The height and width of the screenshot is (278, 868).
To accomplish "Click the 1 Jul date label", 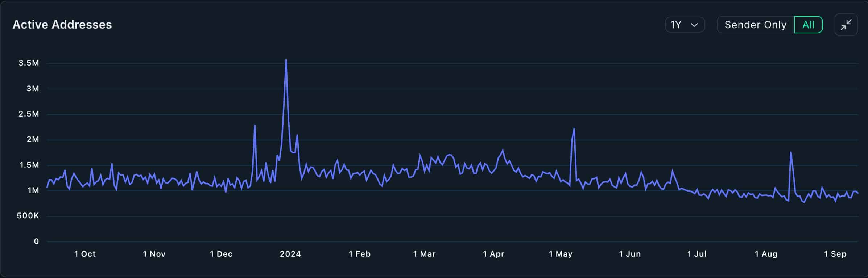I will (x=697, y=254).
